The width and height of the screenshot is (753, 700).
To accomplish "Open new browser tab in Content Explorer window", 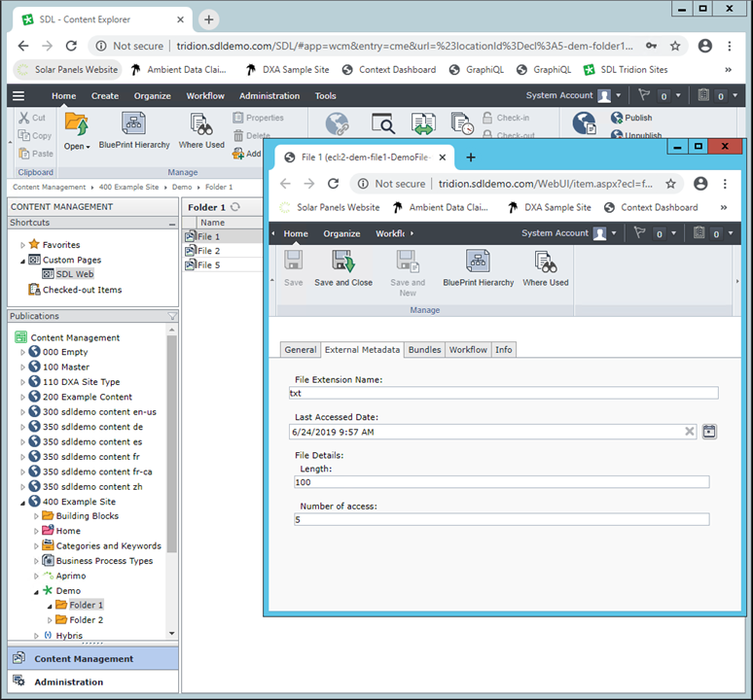I will point(208,19).
